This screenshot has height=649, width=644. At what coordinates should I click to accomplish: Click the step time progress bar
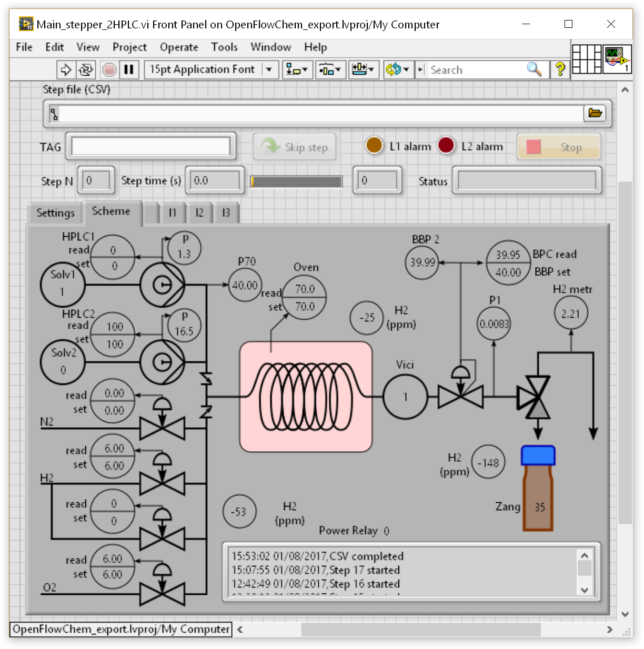[296, 182]
